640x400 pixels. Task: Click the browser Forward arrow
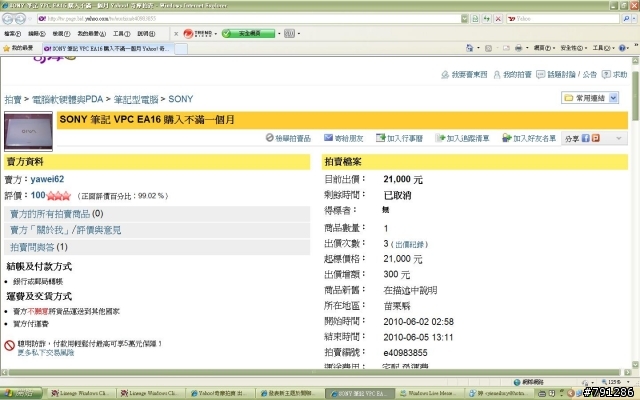20,19
